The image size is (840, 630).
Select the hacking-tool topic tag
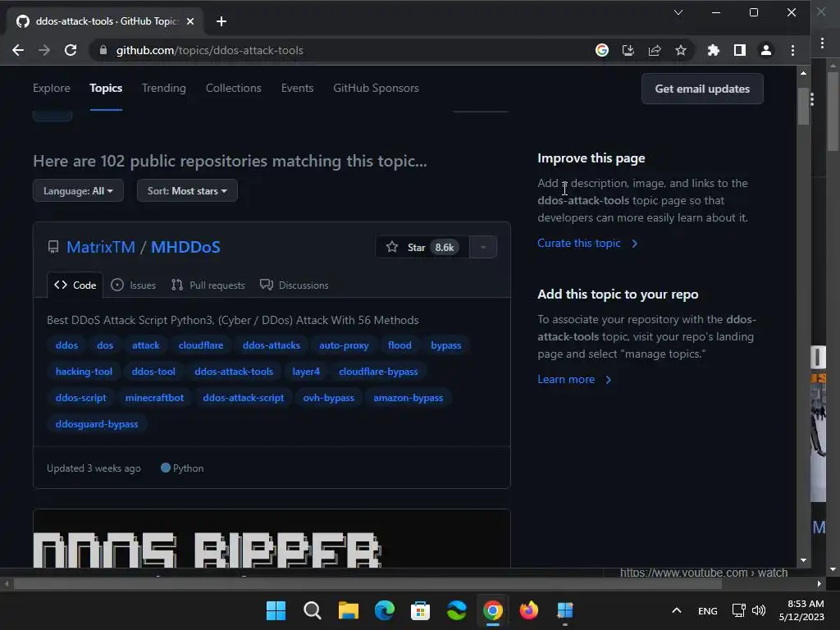pyautogui.click(x=84, y=372)
